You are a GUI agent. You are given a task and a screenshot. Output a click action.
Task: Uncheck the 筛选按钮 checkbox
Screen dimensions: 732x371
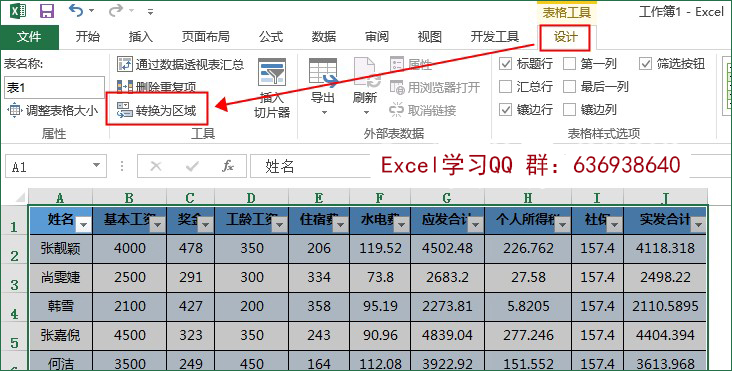point(646,63)
